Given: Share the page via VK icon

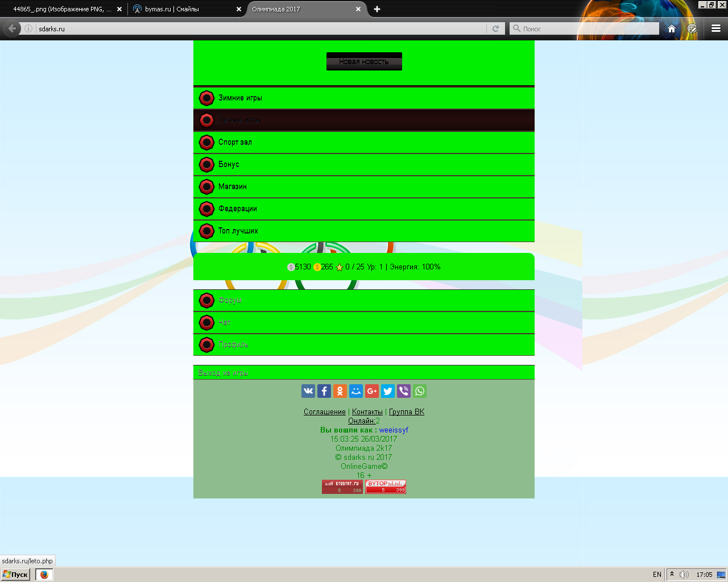Looking at the screenshot, I should pyautogui.click(x=308, y=391).
